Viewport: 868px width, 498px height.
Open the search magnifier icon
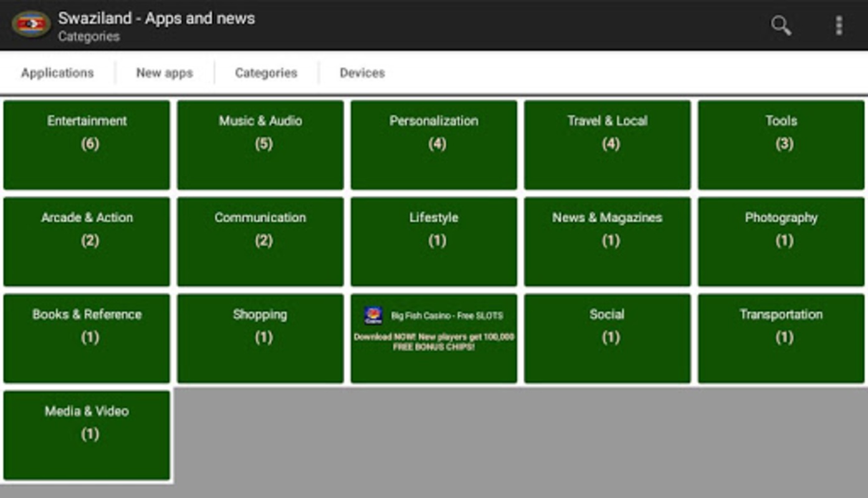(x=781, y=26)
